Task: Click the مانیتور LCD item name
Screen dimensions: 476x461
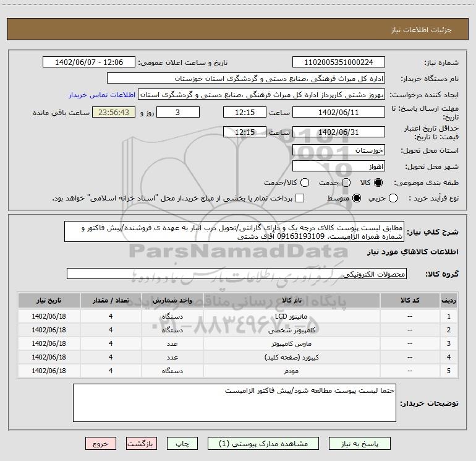Action: (291, 316)
